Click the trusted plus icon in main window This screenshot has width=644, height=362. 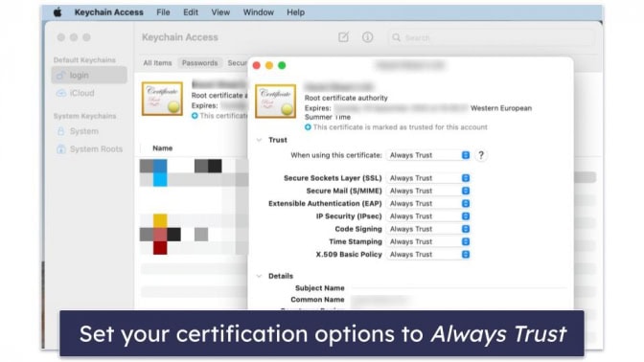[195, 116]
